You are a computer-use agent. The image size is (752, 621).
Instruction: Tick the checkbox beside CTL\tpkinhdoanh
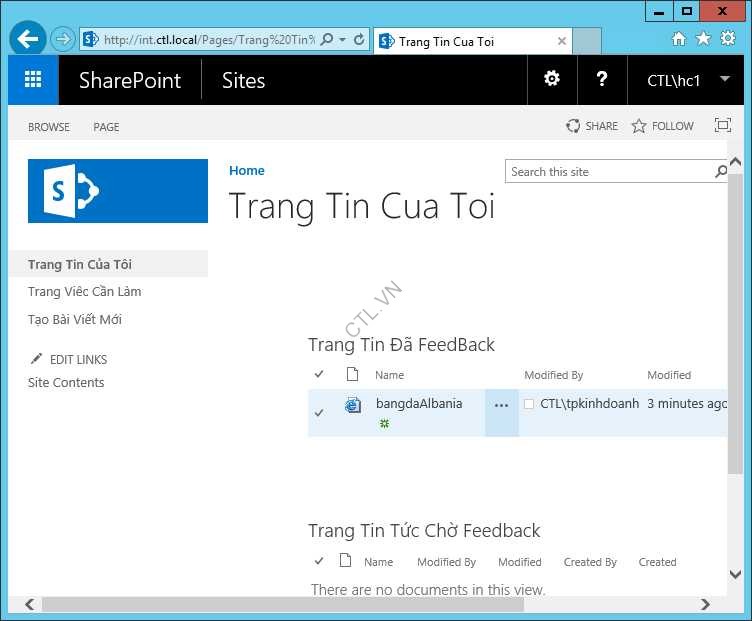coord(529,404)
